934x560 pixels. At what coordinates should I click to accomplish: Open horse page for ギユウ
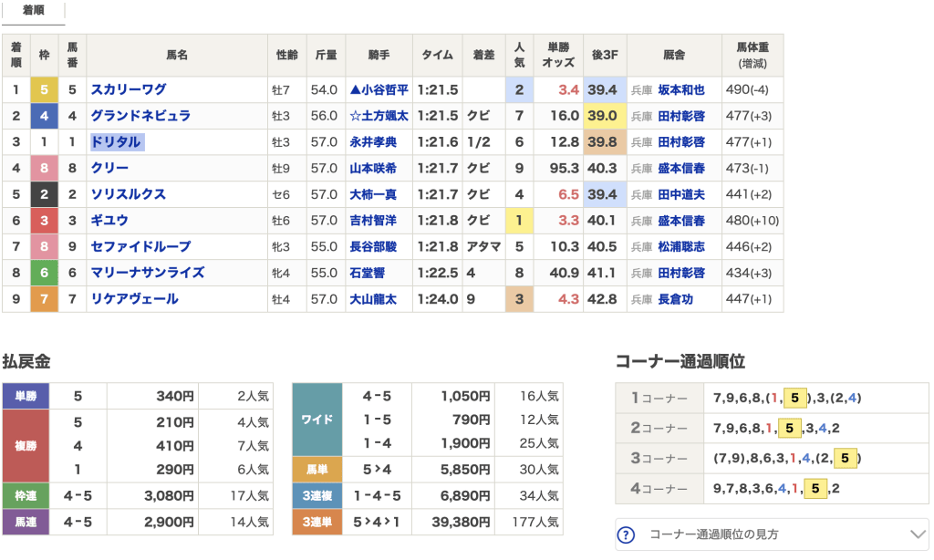pyautogui.click(x=109, y=221)
